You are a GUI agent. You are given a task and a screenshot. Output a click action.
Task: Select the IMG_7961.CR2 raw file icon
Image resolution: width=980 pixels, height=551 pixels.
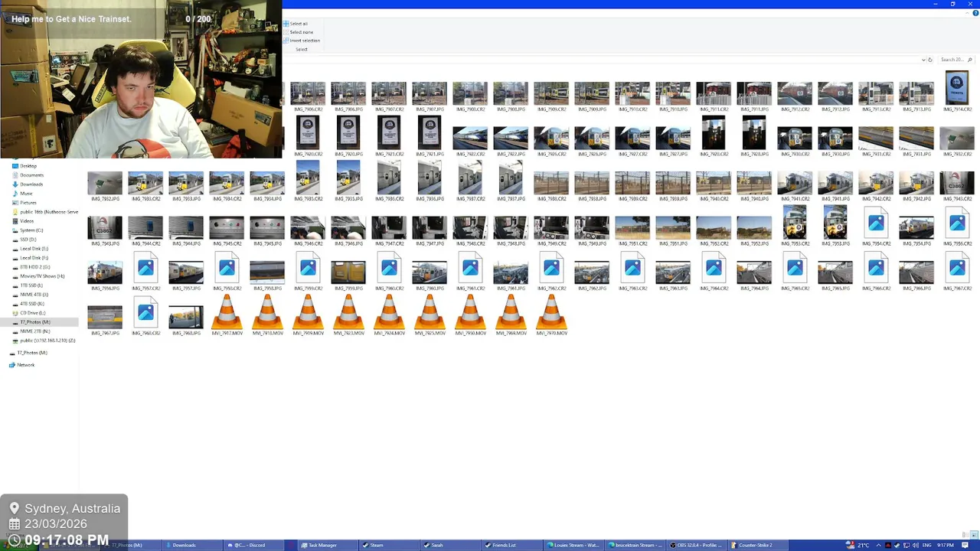470,269
